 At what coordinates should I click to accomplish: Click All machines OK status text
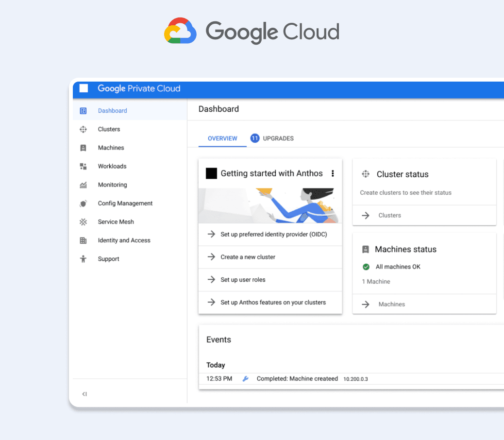click(398, 267)
